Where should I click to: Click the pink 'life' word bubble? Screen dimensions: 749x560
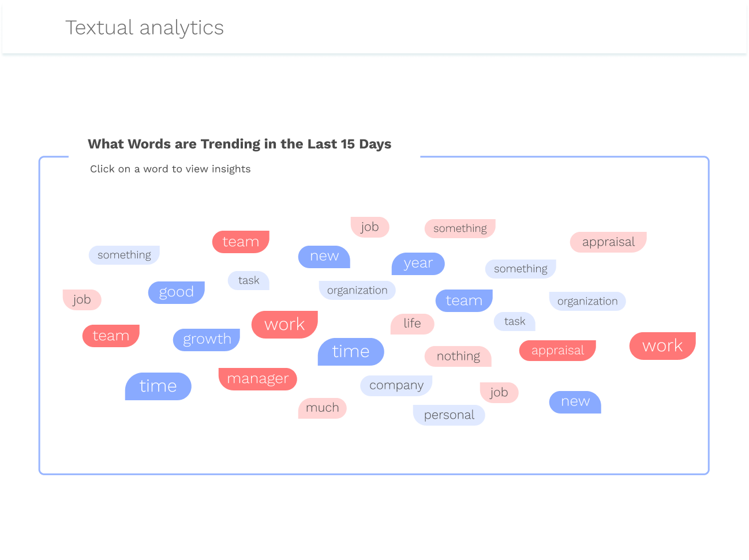(x=413, y=324)
